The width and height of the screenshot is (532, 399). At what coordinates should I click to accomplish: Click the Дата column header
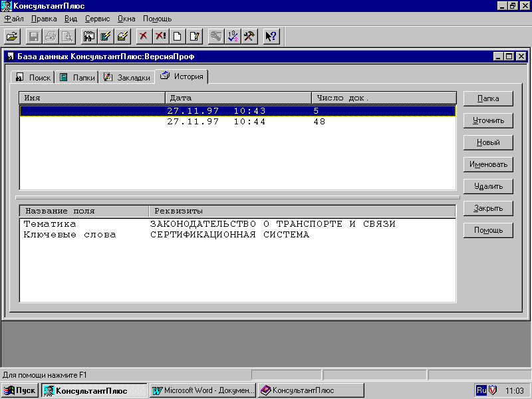click(238, 98)
